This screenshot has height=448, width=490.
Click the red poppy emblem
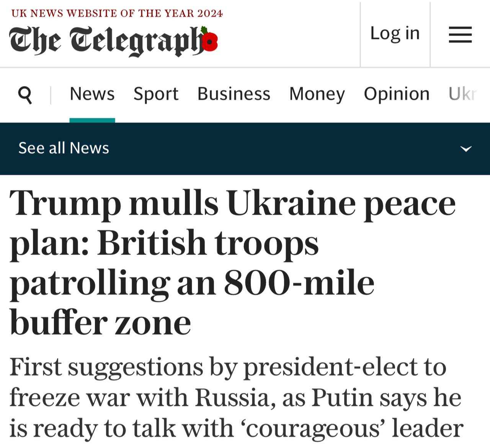pyautogui.click(x=209, y=41)
